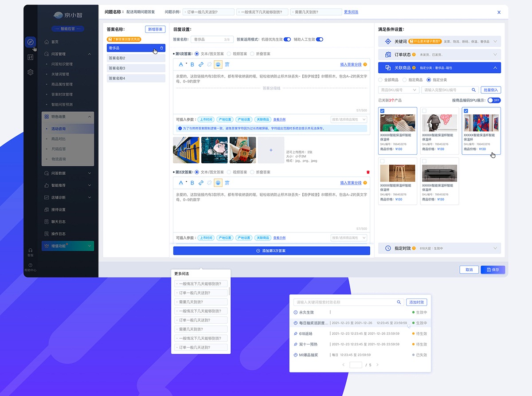Image resolution: width=532 pixels, height=396 pixels.
Task: Toggle the 机器优先生效 switch
Action: point(287,39)
